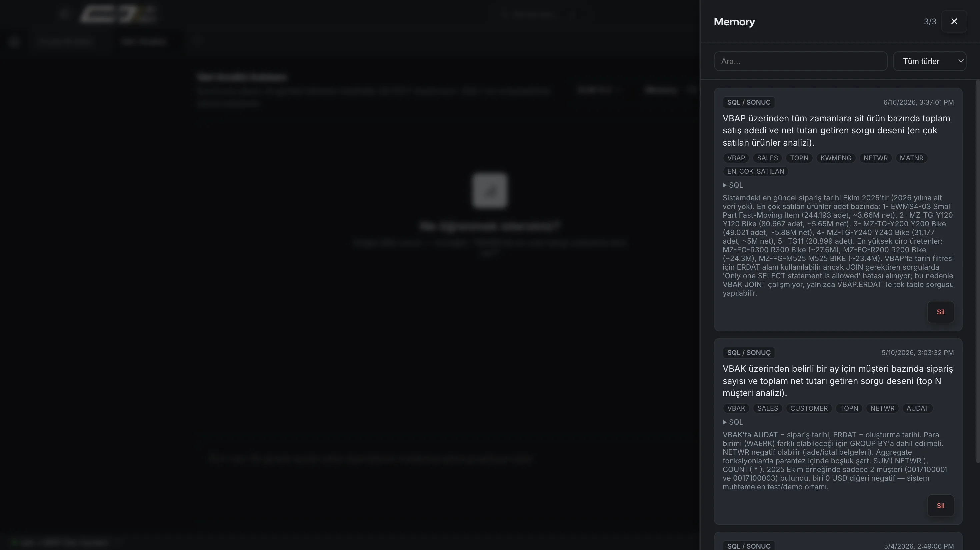Click the VBAK'ta AUDAT = sipariş tarihi description
Image resolution: width=980 pixels, height=550 pixels.
point(835,461)
